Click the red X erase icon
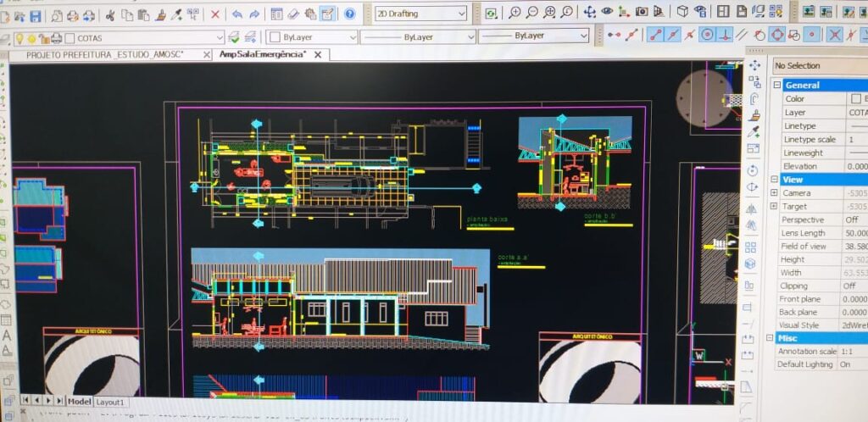The width and height of the screenshot is (868, 422). point(215,14)
